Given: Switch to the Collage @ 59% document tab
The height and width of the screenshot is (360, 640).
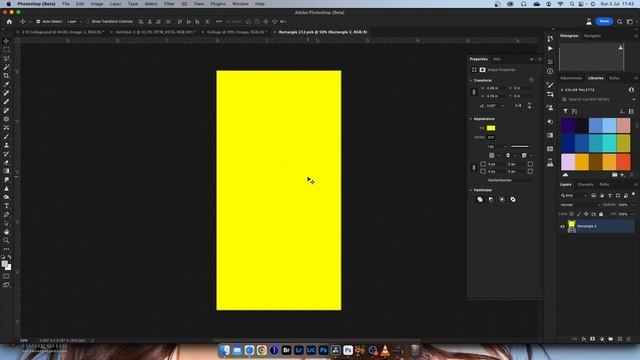Looking at the screenshot, I should 237,32.
